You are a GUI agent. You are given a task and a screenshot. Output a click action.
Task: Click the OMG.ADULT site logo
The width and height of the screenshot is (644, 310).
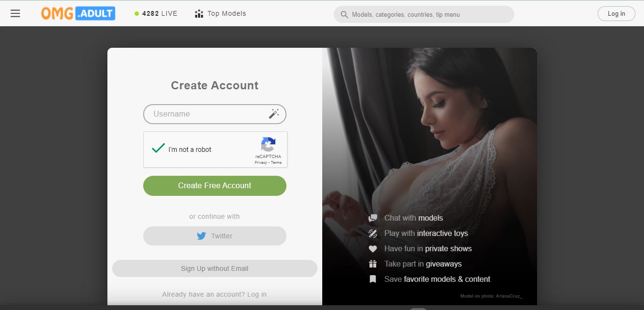78,13
